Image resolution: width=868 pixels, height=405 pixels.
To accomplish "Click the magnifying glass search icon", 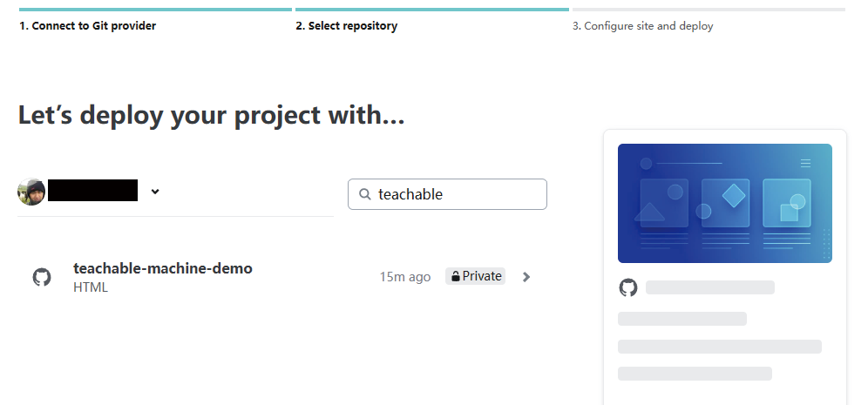I will coord(364,194).
